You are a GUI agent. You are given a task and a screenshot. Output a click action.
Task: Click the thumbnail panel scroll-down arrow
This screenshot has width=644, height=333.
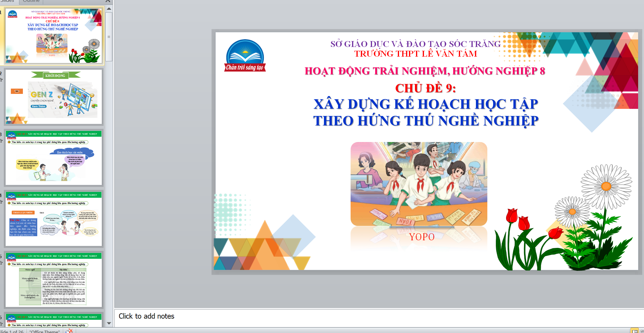pyautogui.click(x=109, y=323)
